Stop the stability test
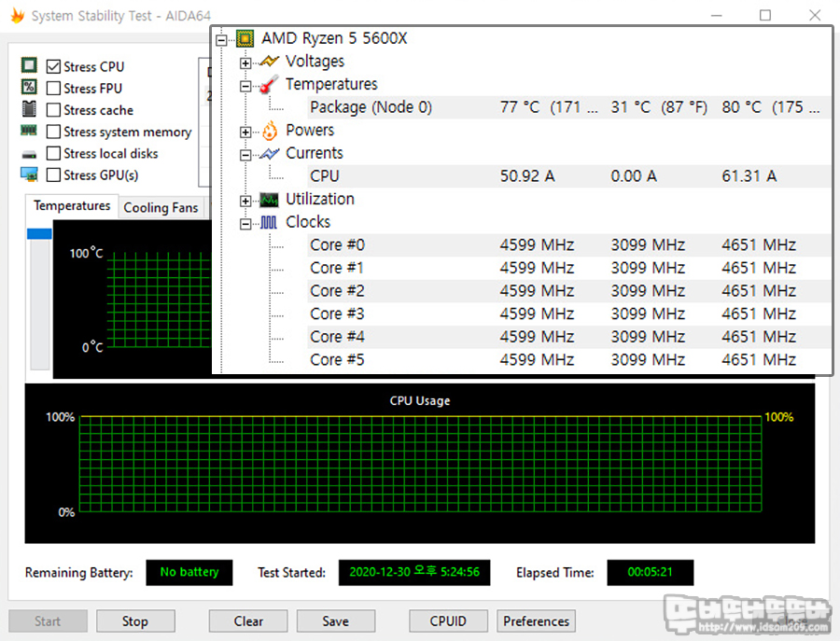 point(135,621)
